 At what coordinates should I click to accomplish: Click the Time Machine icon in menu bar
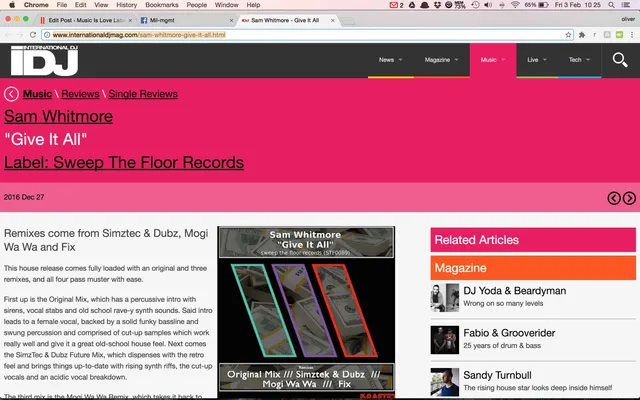point(475,5)
